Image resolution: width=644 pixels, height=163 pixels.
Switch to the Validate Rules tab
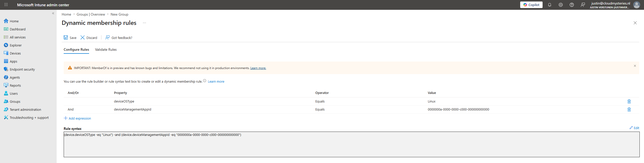click(x=106, y=50)
